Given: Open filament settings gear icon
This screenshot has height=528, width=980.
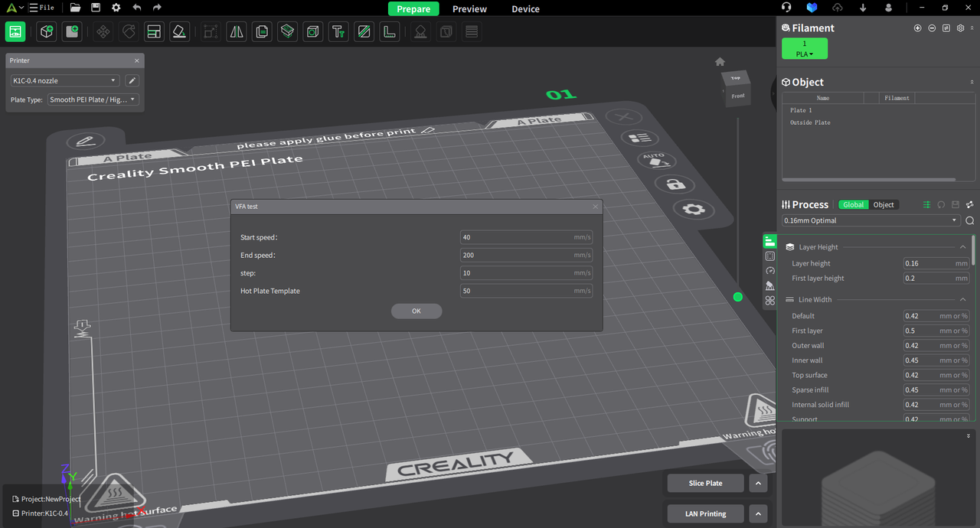Looking at the screenshot, I should click(960, 28).
